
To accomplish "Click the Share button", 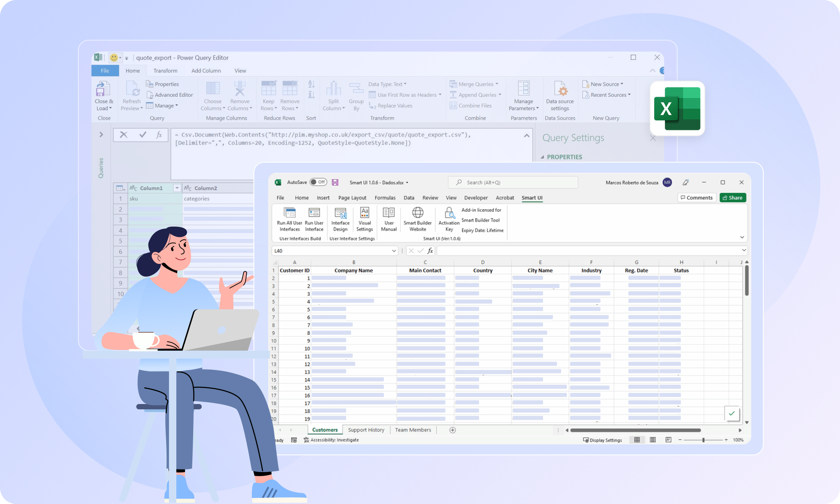I will pyautogui.click(x=733, y=198).
